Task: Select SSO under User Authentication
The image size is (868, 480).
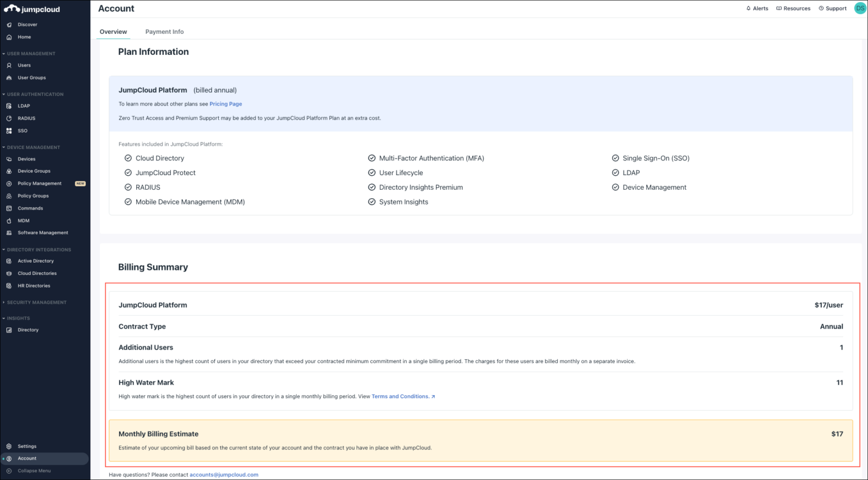Action: click(23, 130)
